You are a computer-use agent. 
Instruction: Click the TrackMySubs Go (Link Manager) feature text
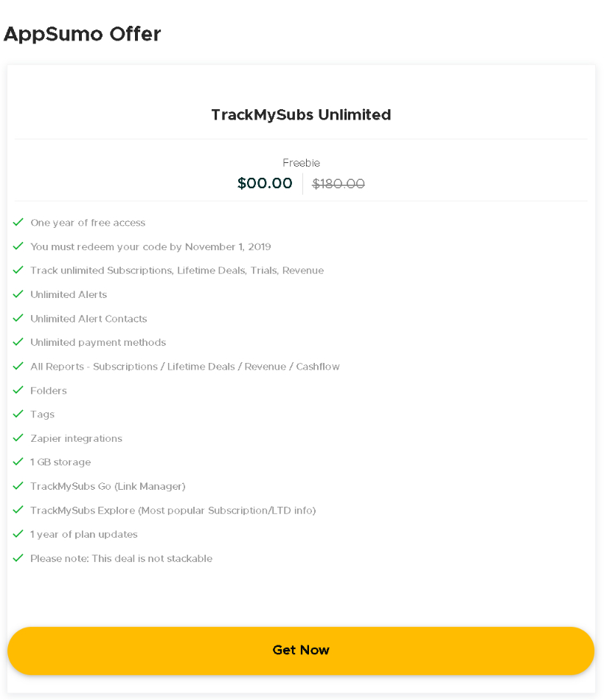coord(108,486)
